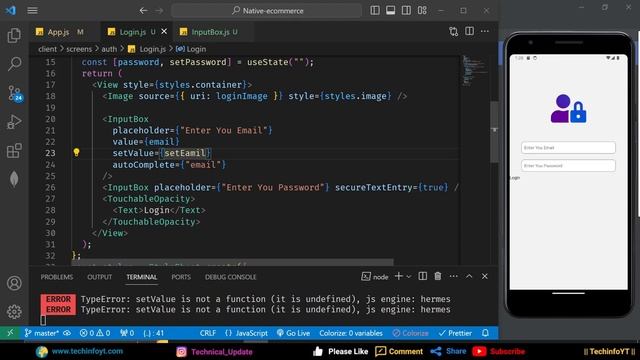
Task: Click the Login.js breadcrumb segment
Action: click(147, 49)
